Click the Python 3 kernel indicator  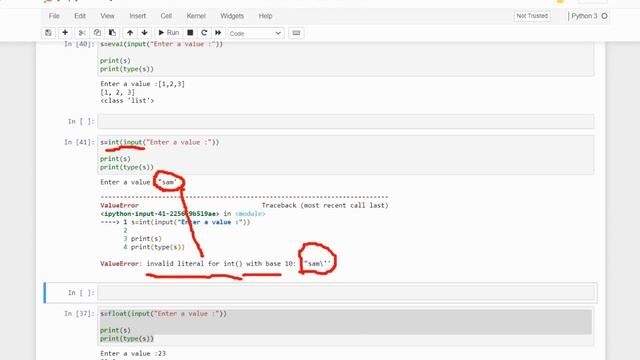point(584,16)
